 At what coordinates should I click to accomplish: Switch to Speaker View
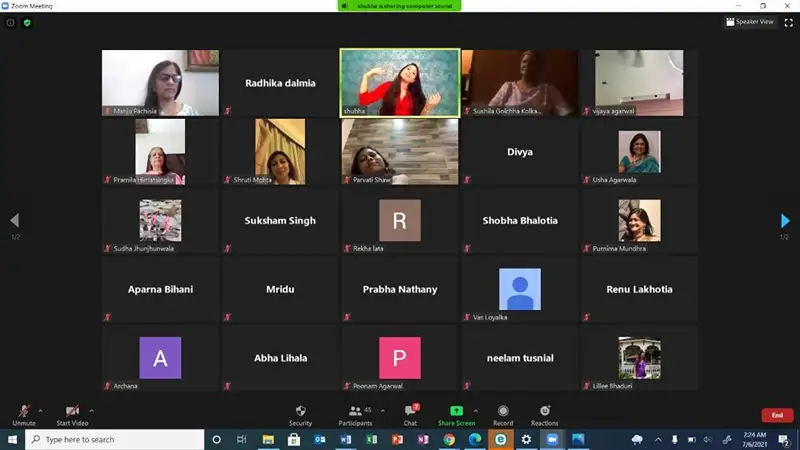[749, 22]
